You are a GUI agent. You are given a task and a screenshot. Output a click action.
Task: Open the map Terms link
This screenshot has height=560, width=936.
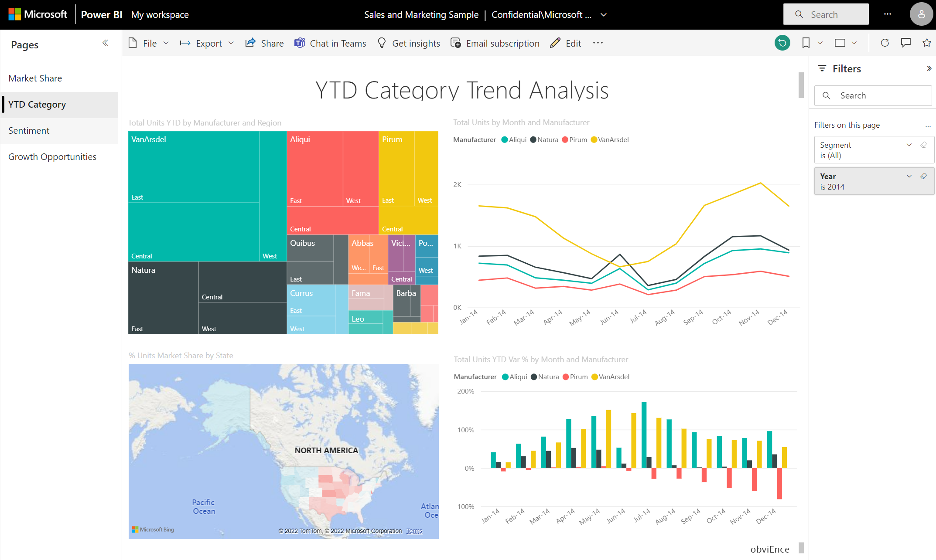[414, 531]
